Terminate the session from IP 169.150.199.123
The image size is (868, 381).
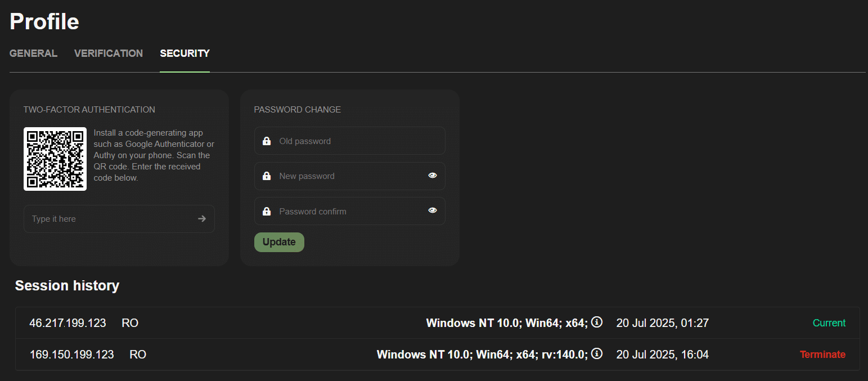(x=822, y=354)
